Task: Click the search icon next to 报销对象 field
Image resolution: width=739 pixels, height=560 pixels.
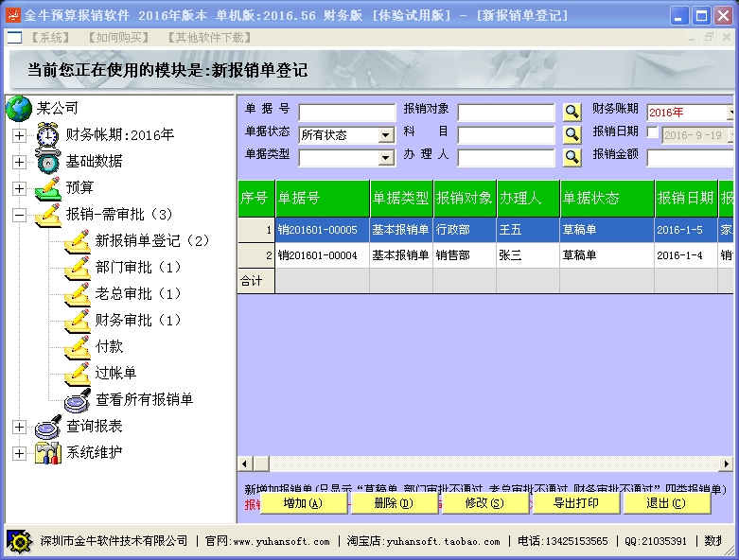Action: [x=572, y=112]
